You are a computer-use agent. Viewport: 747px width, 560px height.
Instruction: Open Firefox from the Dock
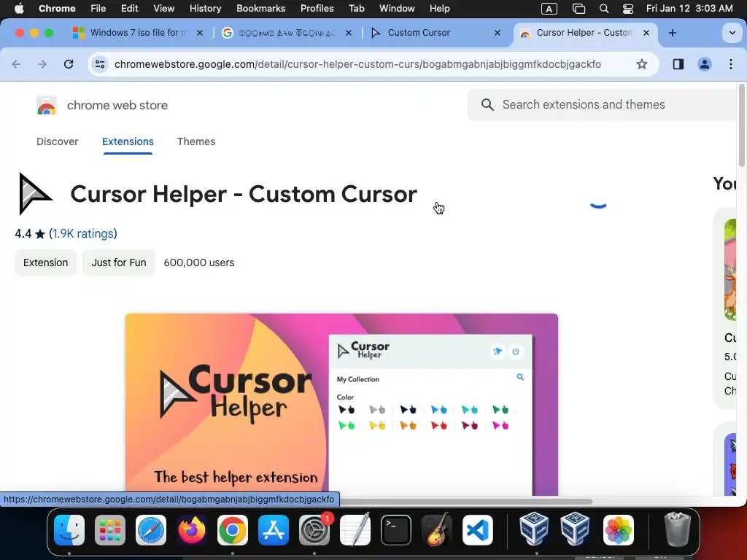(192, 529)
